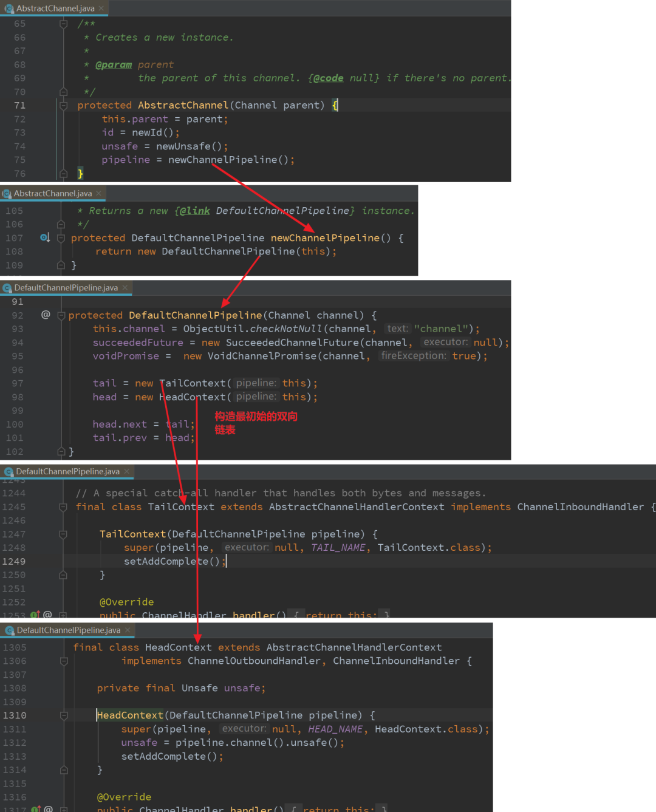This screenshot has height=812, width=656.
Task: Collapse the HeadContext constructor at line 1310
Action: (x=64, y=715)
